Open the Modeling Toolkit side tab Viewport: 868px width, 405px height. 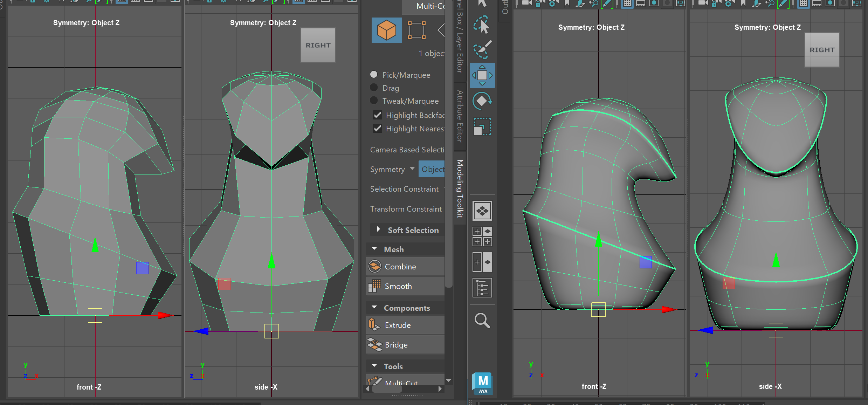(460, 188)
